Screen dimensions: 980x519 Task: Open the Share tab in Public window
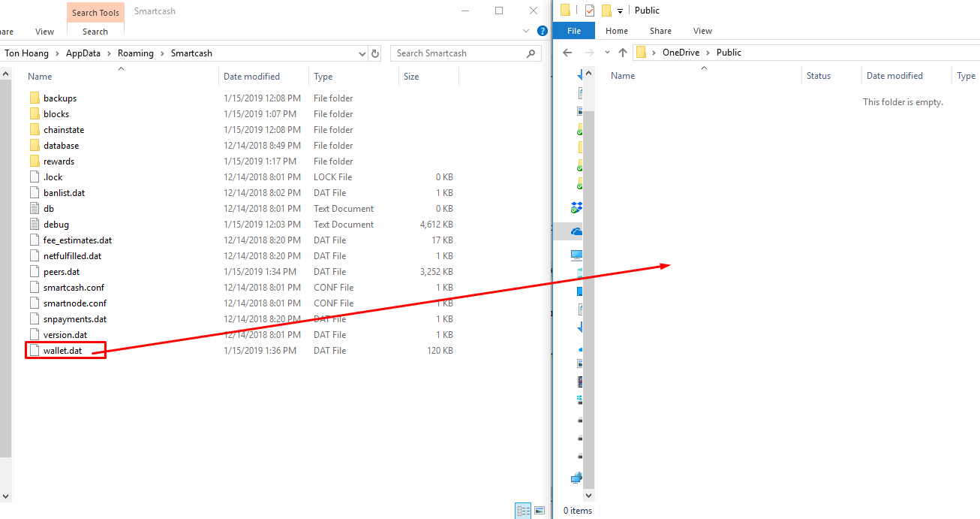coord(661,31)
